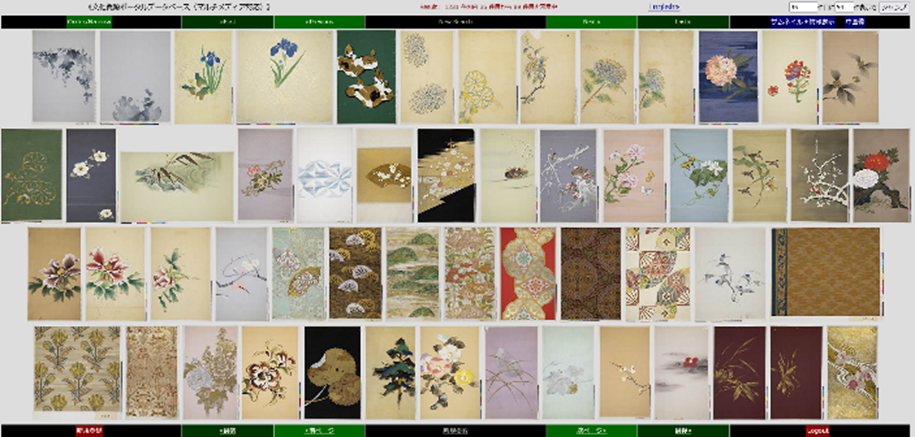Image resolution: width=915 pixels, height=437 pixels.
Task: Select the red thumbnail with gold medallion pattern
Action: 528,272
